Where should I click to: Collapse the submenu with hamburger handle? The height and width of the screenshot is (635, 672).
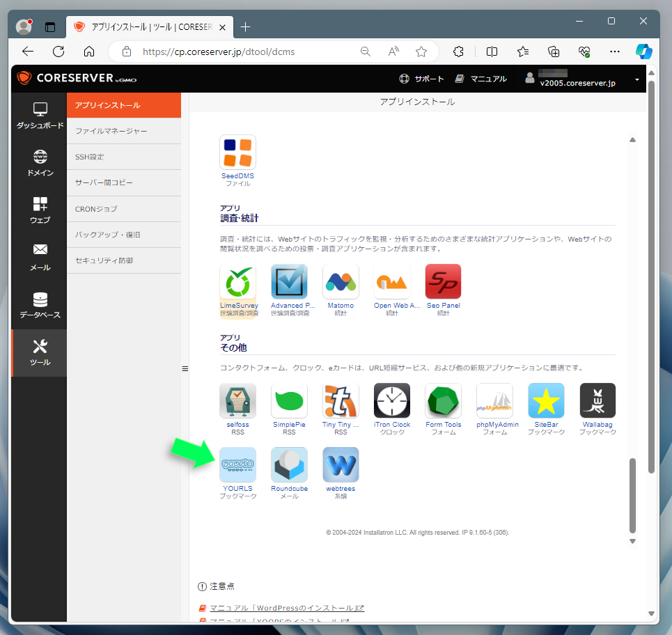pyautogui.click(x=185, y=368)
